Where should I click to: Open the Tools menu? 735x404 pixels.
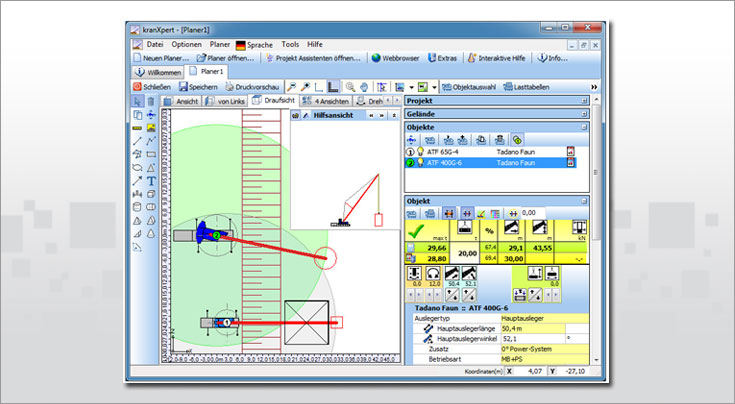(290, 45)
